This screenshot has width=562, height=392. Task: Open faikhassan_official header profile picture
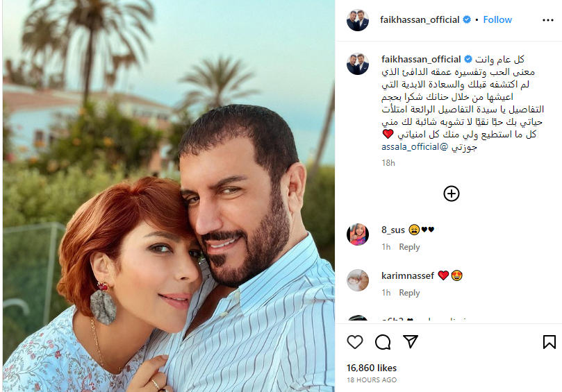[x=358, y=20]
